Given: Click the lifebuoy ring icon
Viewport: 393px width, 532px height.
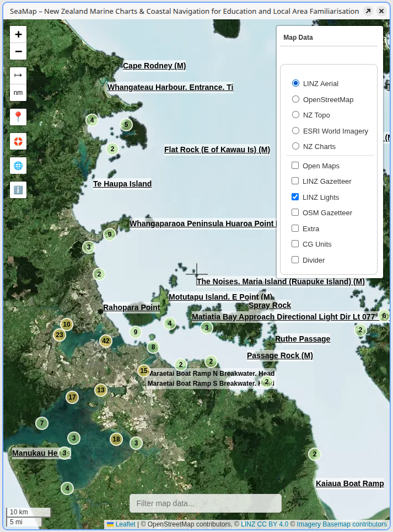Looking at the screenshot, I should click(18, 141).
